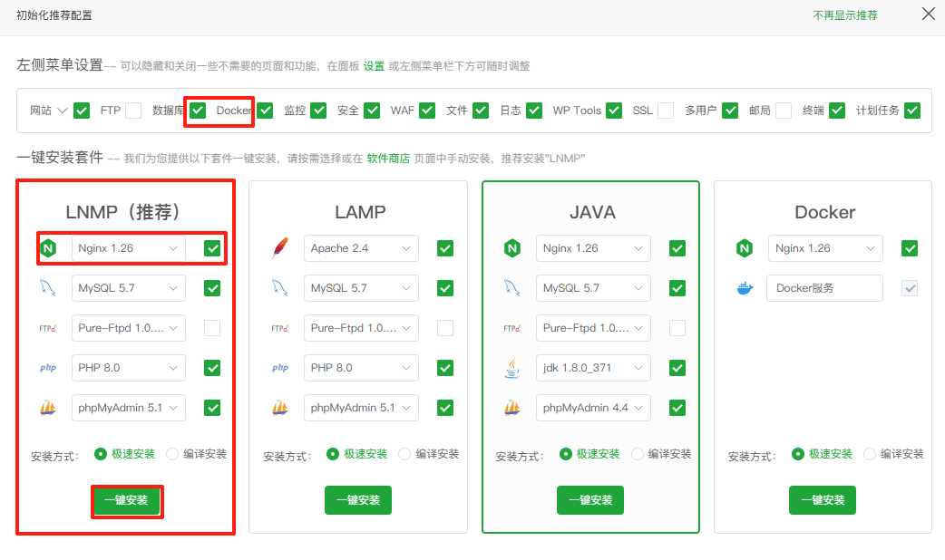Open Nginx 1.26 version dropdown in LNMP

pos(129,248)
